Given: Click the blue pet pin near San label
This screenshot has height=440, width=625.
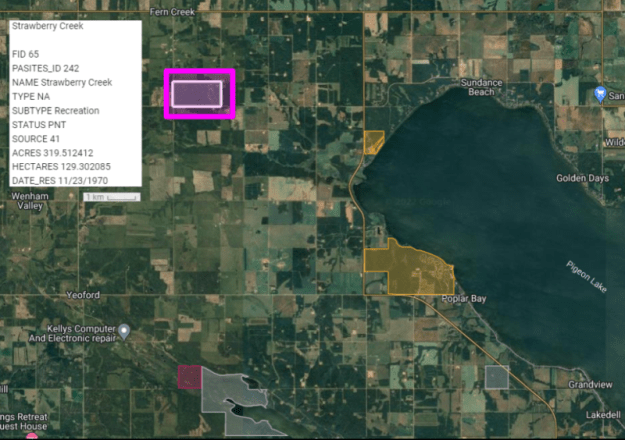Looking at the screenshot, I should pyautogui.click(x=600, y=94).
